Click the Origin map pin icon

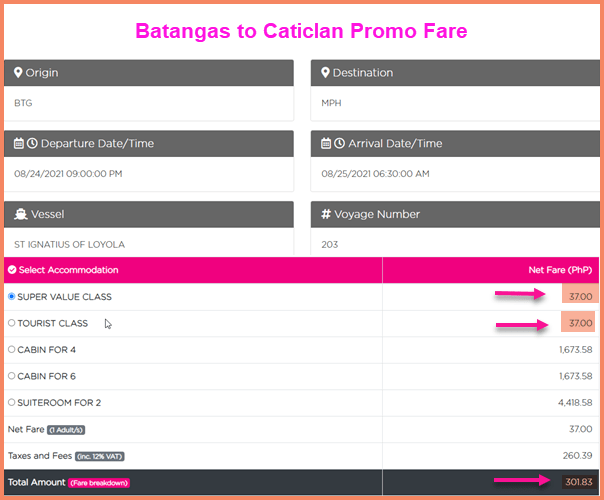point(18,73)
